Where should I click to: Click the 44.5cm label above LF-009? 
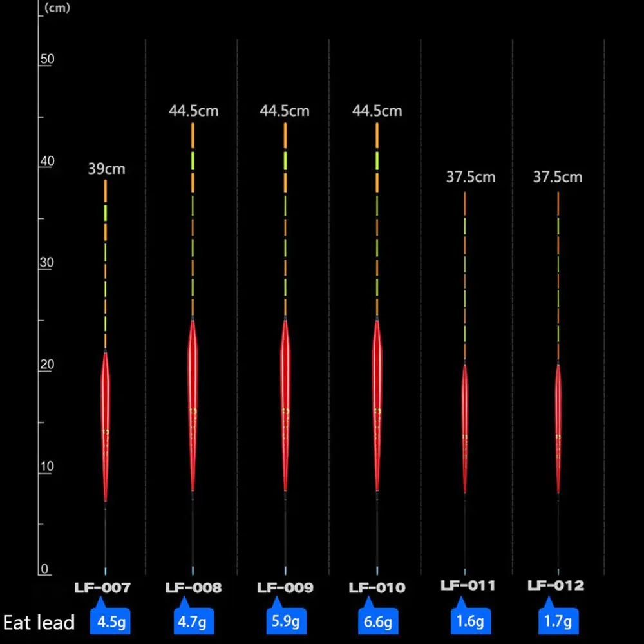point(285,111)
